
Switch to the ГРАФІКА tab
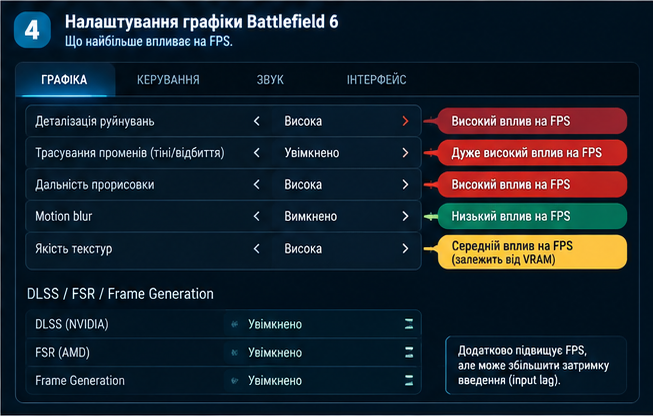pyautogui.click(x=64, y=80)
